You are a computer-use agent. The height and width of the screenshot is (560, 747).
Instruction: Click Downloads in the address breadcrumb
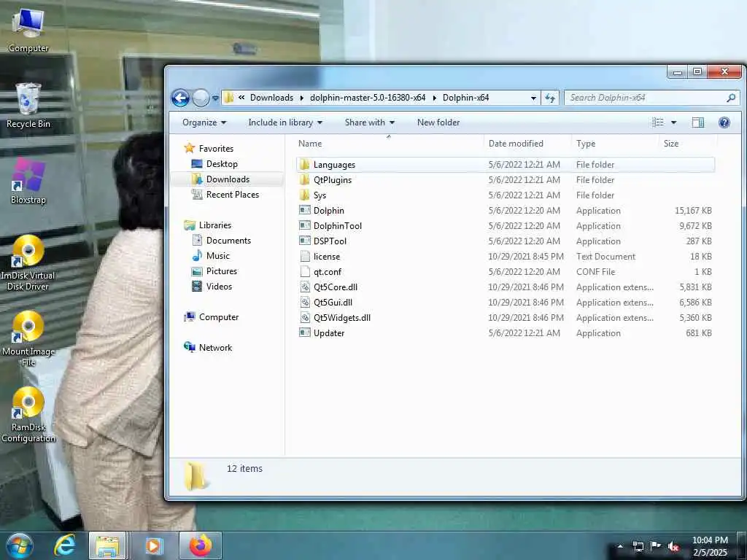[x=271, y=98]
